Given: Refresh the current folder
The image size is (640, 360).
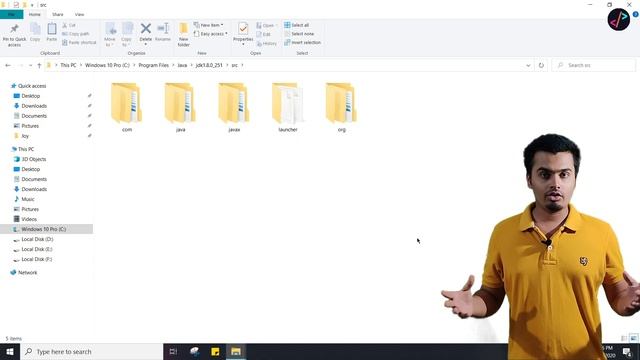Looking at the screenshot, I should click(541, 65).
